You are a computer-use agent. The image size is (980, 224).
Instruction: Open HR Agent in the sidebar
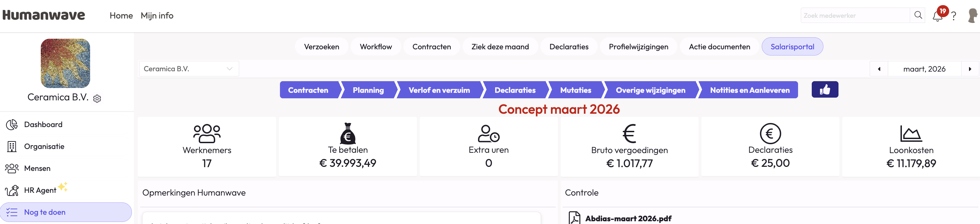[40, 190]
